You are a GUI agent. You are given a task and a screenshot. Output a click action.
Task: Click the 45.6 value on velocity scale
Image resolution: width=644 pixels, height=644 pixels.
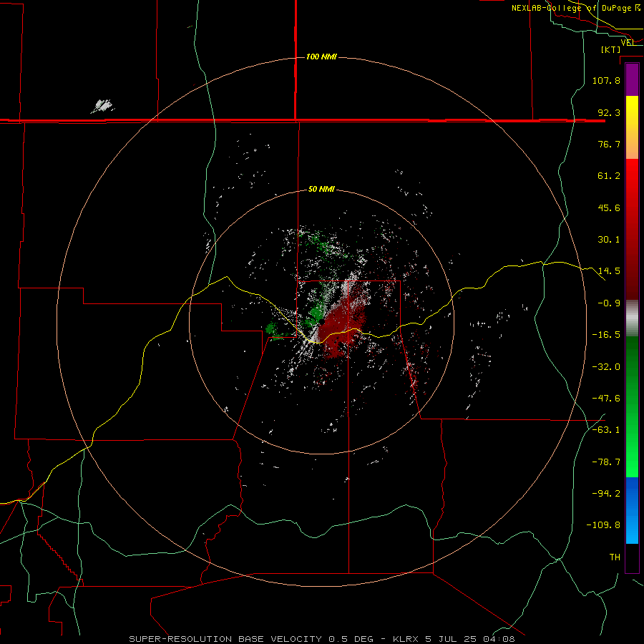pyautogui.click(x=609, y=208)
